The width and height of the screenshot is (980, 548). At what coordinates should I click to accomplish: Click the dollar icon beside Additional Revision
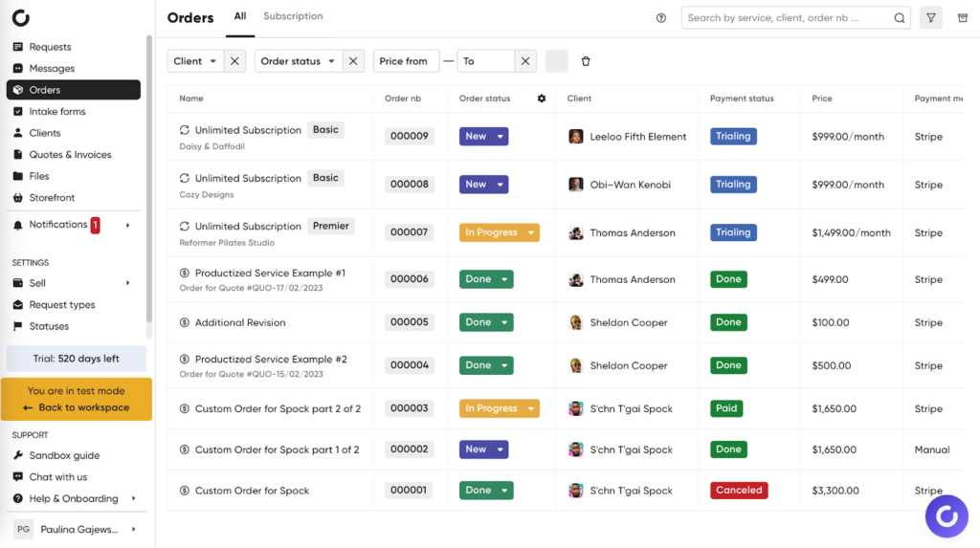click(x=185, y=322)
